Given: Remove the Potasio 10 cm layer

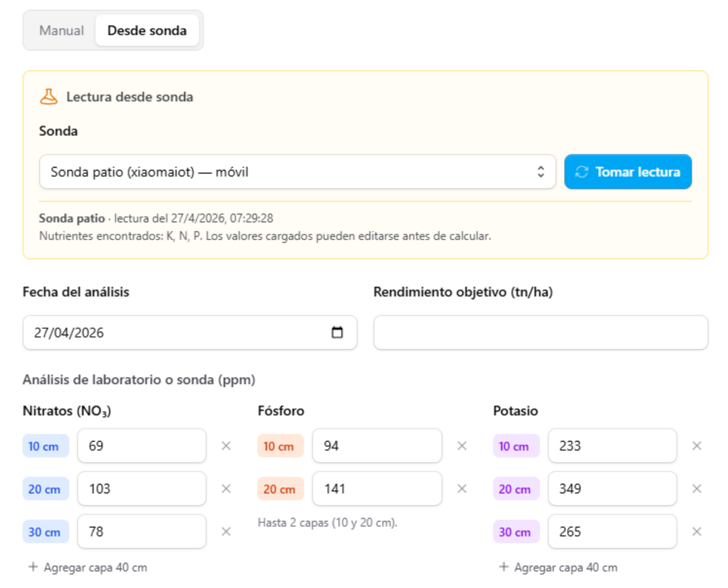Looking at the screenshot, I should [x=697, y=446].
